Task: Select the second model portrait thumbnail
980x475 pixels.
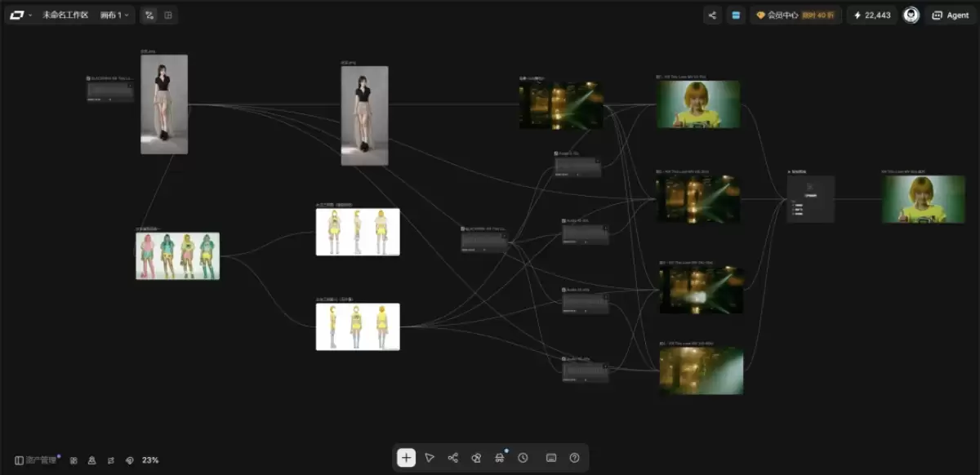Action: (x=364, y=116)
